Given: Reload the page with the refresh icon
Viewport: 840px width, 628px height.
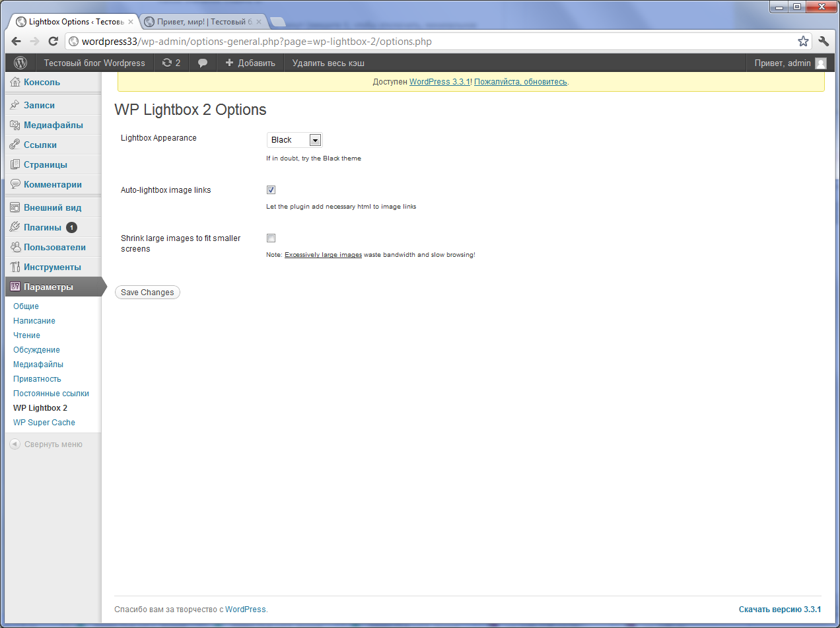Looking at the screenshot, I should [x=53, y=41].
